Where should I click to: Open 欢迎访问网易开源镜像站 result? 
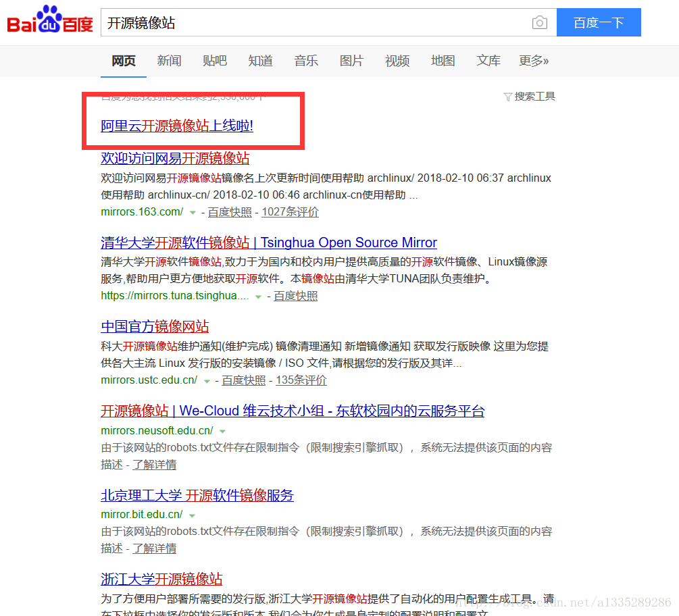click(175, 158)
